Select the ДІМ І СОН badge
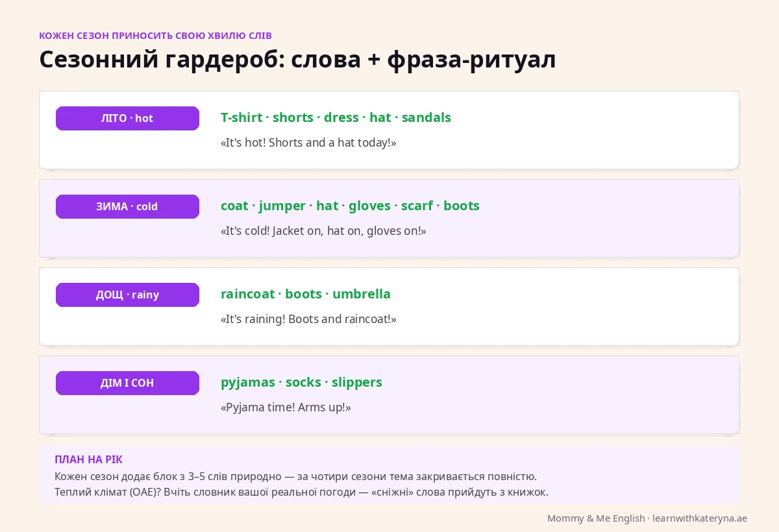 (x=127, y=383)
